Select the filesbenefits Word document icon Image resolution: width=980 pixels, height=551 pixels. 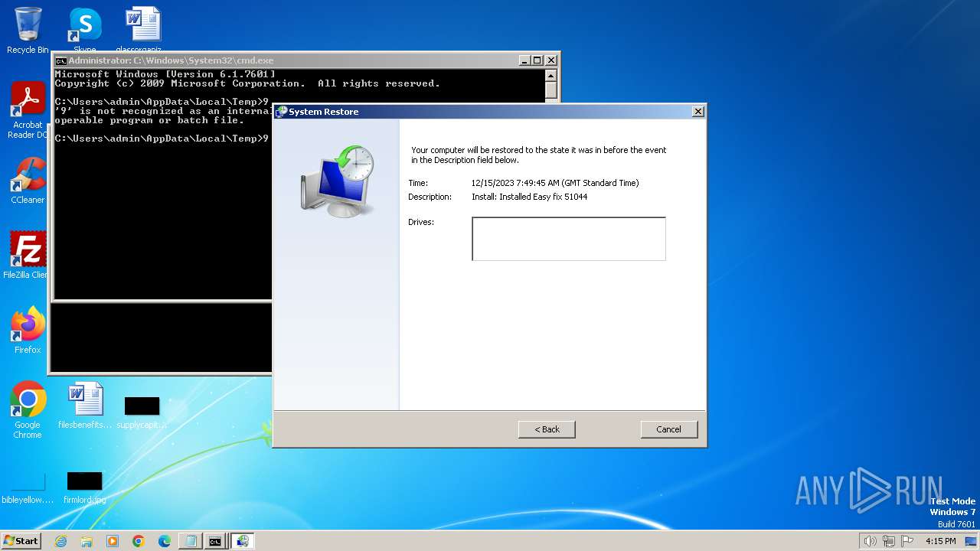[x=85, y=406]
